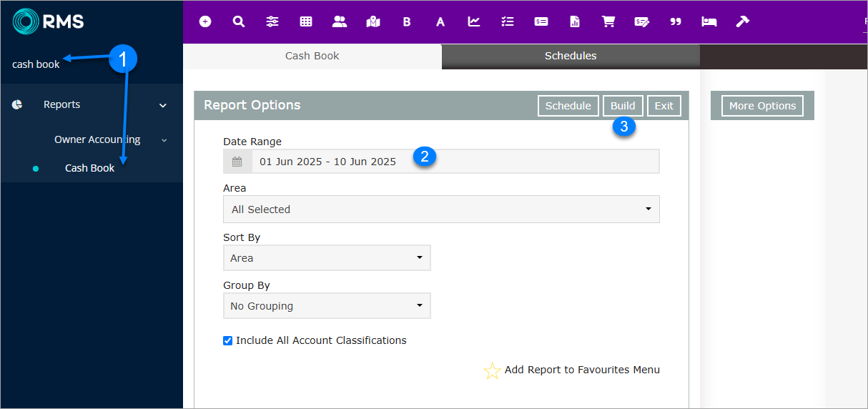
Task: Click the Build button
Action: pos(622,106)
